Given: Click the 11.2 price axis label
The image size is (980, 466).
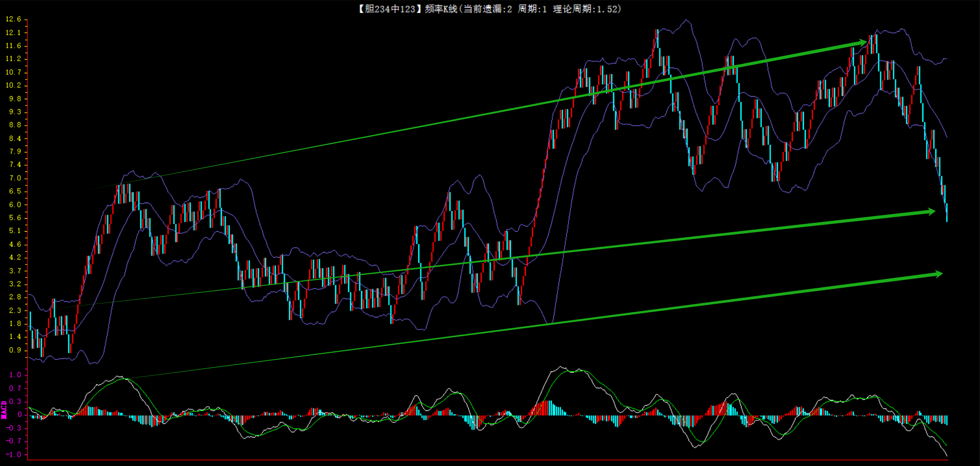Looking at the screenshot, I should (14, 59).
